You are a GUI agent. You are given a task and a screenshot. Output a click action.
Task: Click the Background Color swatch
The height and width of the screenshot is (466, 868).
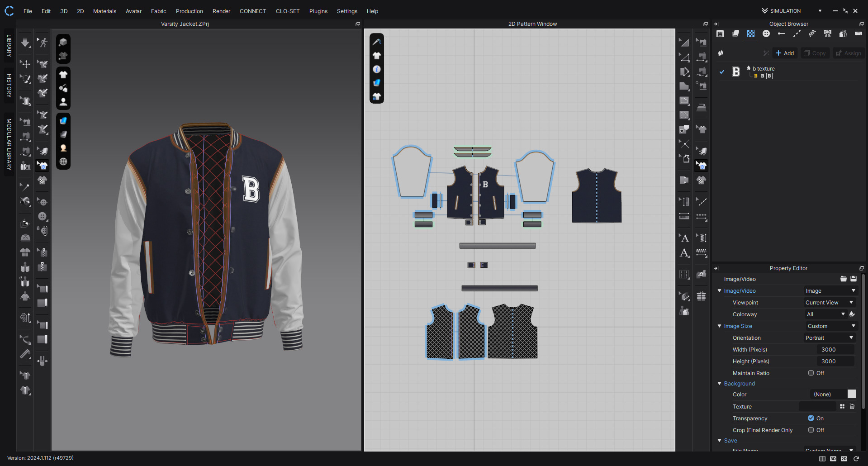[852, 394]
